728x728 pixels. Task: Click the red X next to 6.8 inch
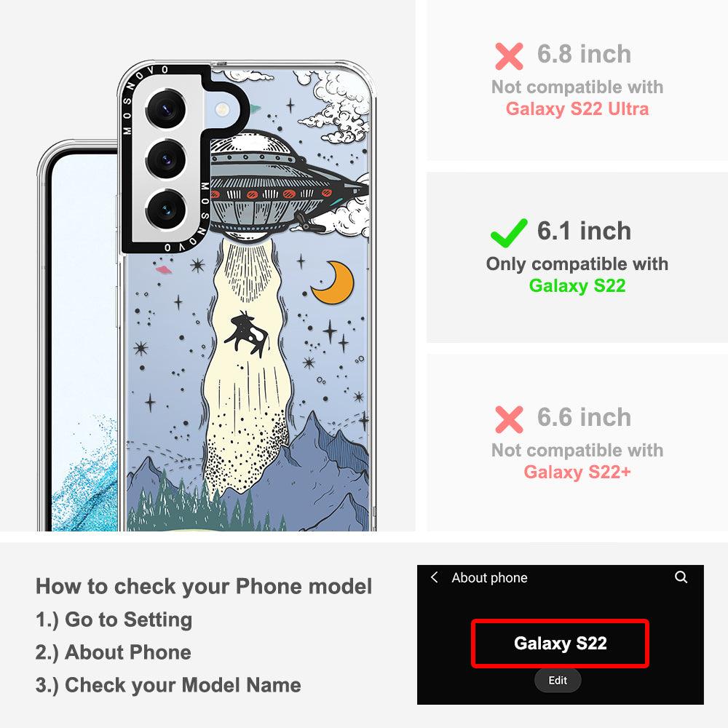[x=509, y=56]
